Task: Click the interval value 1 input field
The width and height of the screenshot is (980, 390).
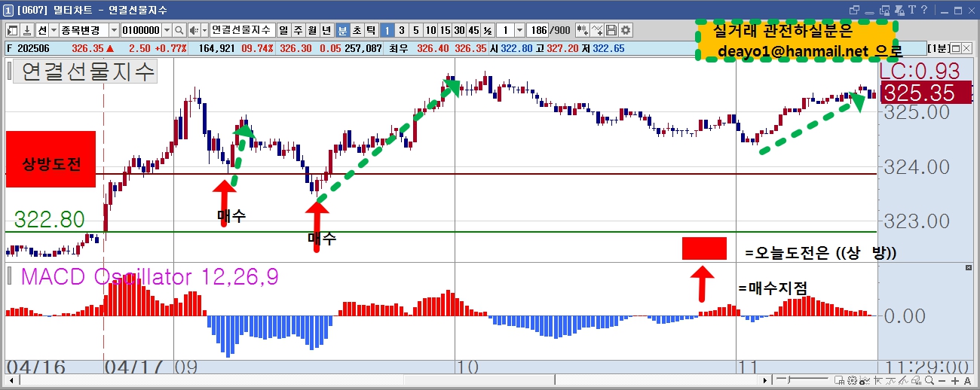Action: [505, 30]
